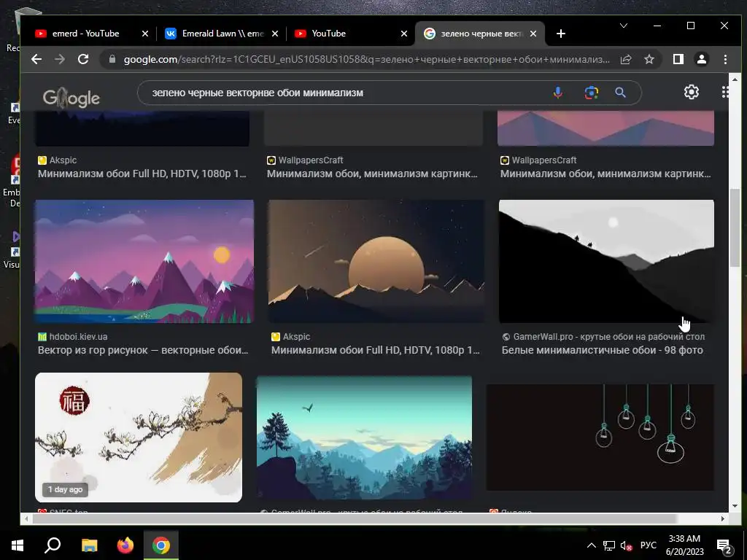Click the browser back arrow
Viewport: 747px width, 560px height.
tap(36, 59)
